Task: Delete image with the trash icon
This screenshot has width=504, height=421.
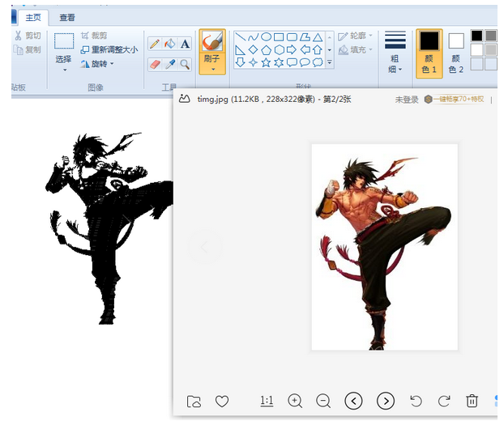Action: click(472, 401)
